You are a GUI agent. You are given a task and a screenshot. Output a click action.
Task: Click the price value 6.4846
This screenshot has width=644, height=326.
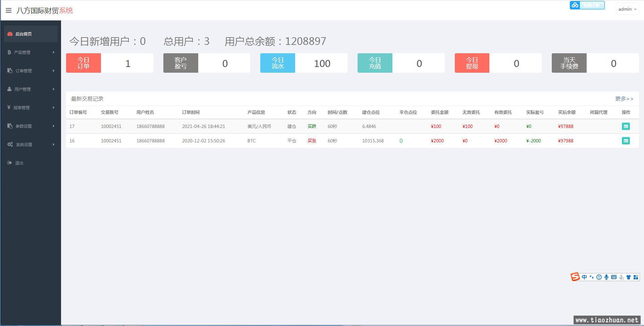click(369, 126)
